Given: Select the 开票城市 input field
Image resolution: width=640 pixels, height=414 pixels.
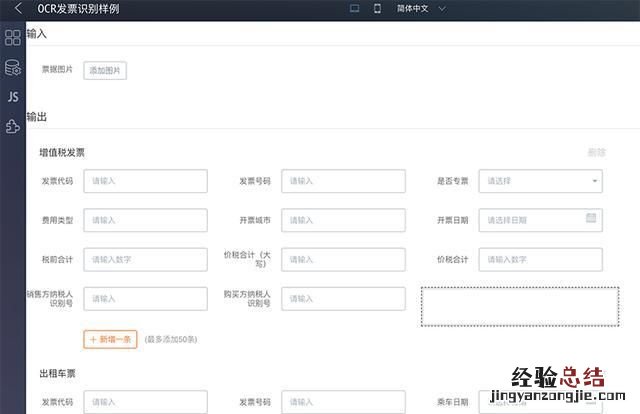Looking at the screenshot, I should 343,220.
